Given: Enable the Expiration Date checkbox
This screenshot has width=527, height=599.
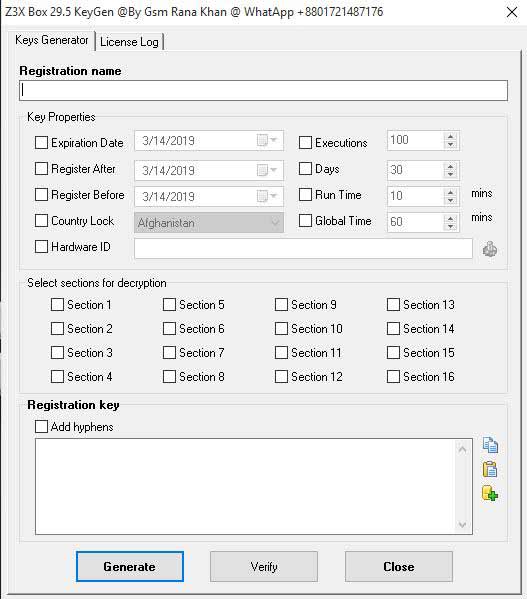Looking at the screenshot, I should point(41,143).
